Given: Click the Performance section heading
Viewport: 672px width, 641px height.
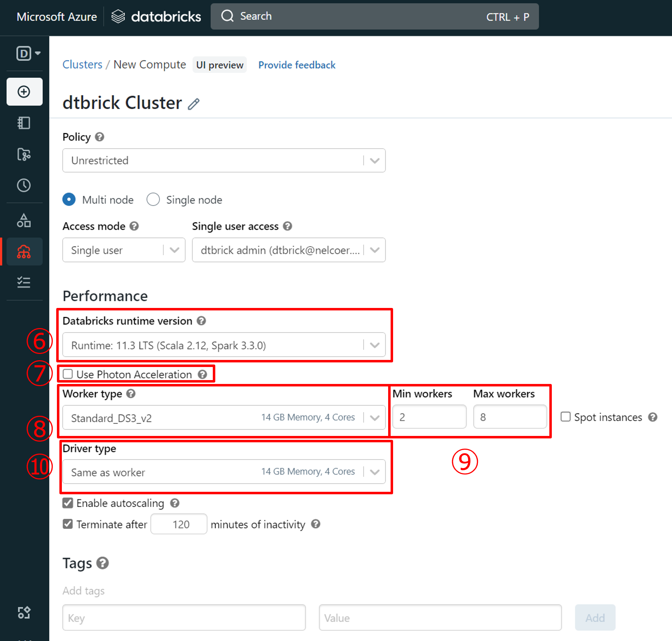Looking at the screenshot, I should [105, 296].
